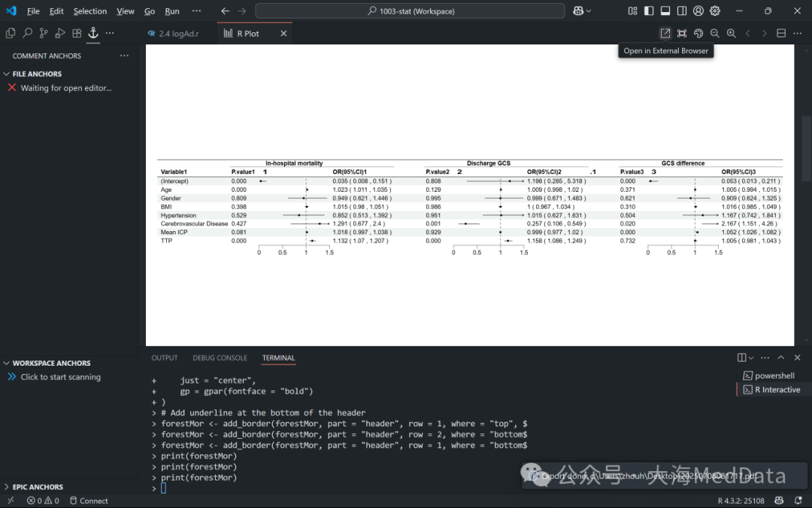Open Copilot status icon in status bar

click(779, 500)
